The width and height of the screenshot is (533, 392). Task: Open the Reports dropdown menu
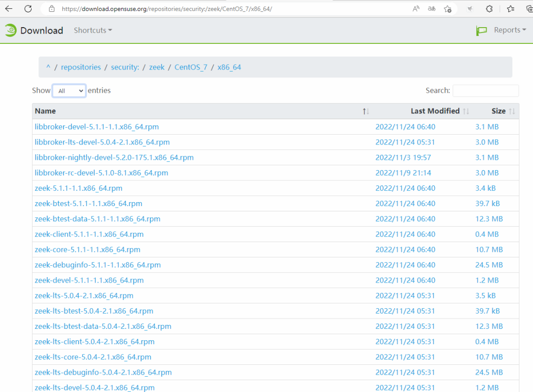[510, 30]
